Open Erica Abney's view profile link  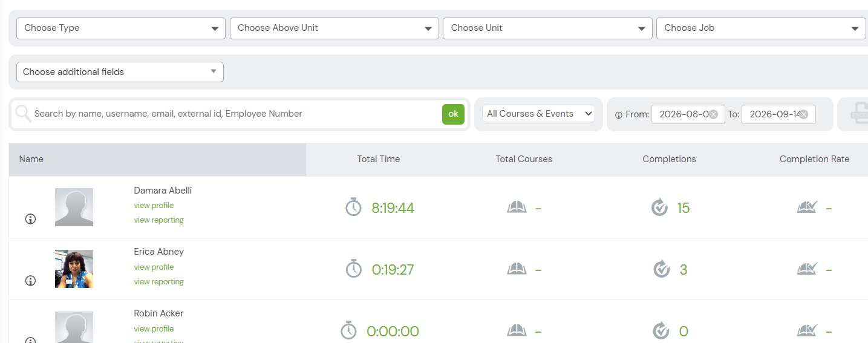coord(154,267)
